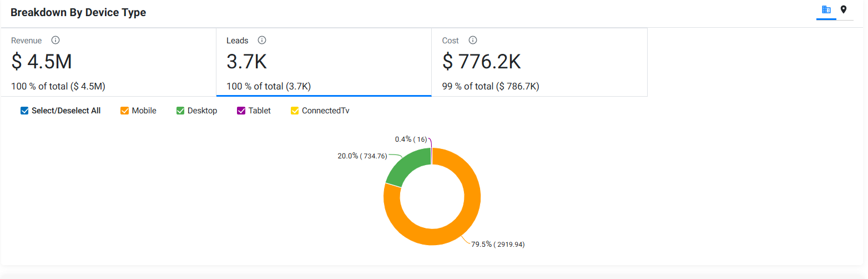Select the Cost metric tab
868x279 pixels.
click(x=539, y=62)
